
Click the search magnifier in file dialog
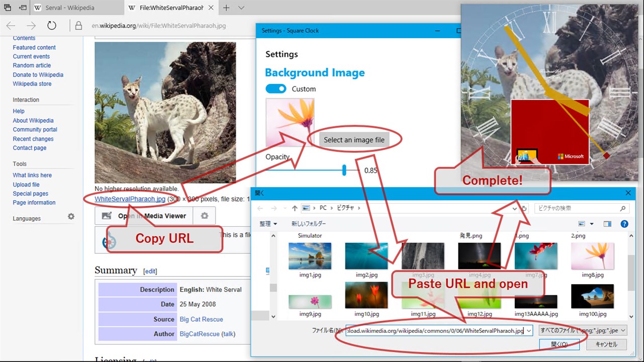(x=622, y=208)
